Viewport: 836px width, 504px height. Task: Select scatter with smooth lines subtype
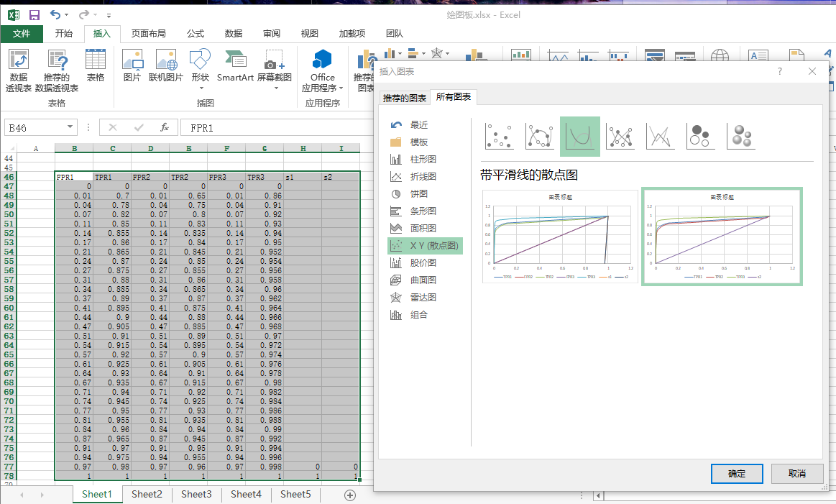point(580,137)
